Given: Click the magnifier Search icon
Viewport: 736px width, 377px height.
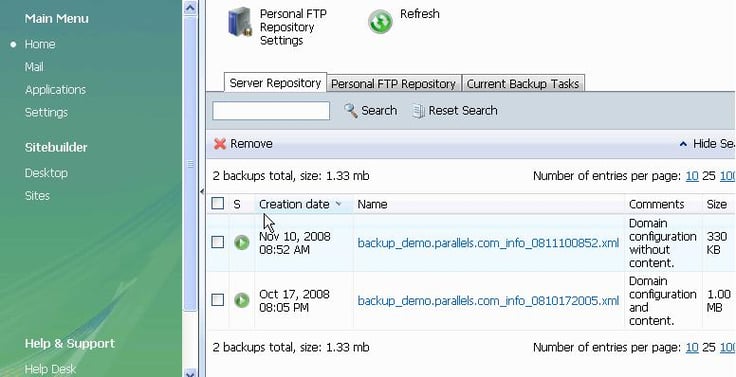Looking at the screenshot, I should click(x=351, y=111).
